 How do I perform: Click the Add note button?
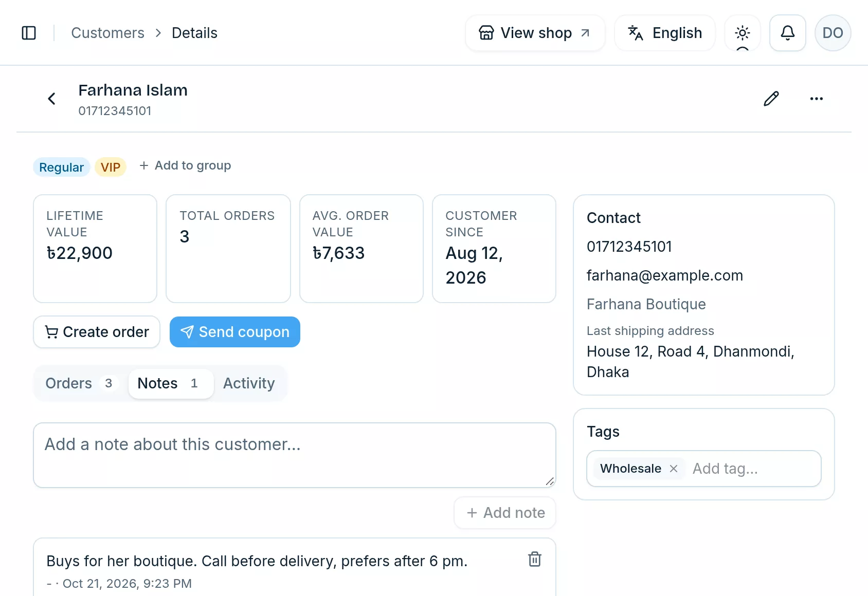click(x=505, y=513)
